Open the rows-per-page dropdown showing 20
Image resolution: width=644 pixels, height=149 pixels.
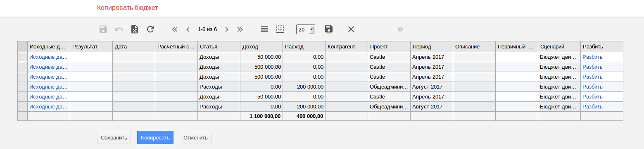[x=306, y=29]
